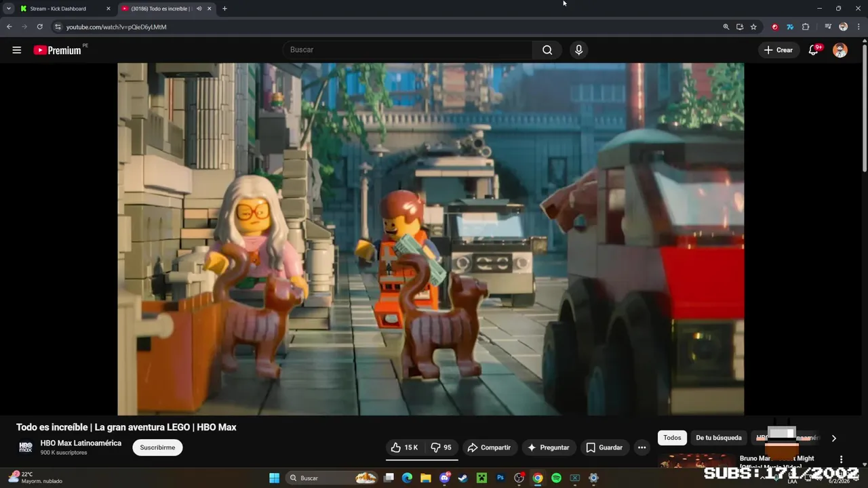Click the browser address bar URL
Image resolution: width=868 pixels, height=488 pixels.
click(116, 27)
